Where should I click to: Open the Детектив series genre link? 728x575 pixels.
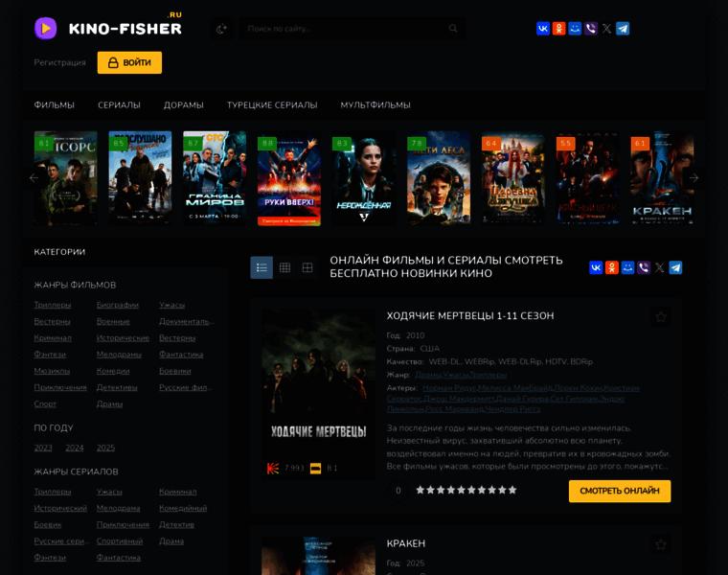[176, 525]
